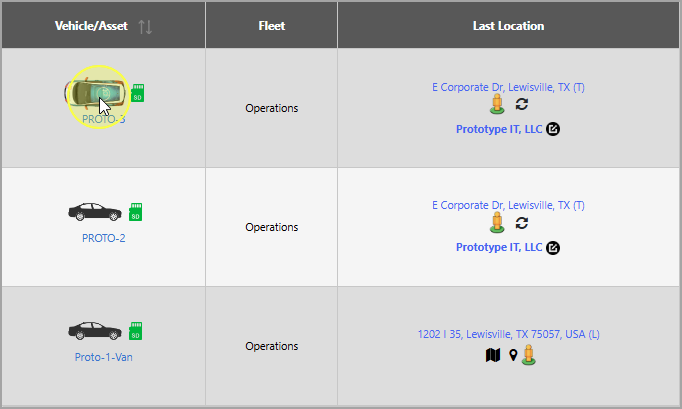Image resolution: width=682 pixels, height=409 pixels.
Task: Open external link icon beside PROTO-3's Prototype IT
Action: click(553, 129)
